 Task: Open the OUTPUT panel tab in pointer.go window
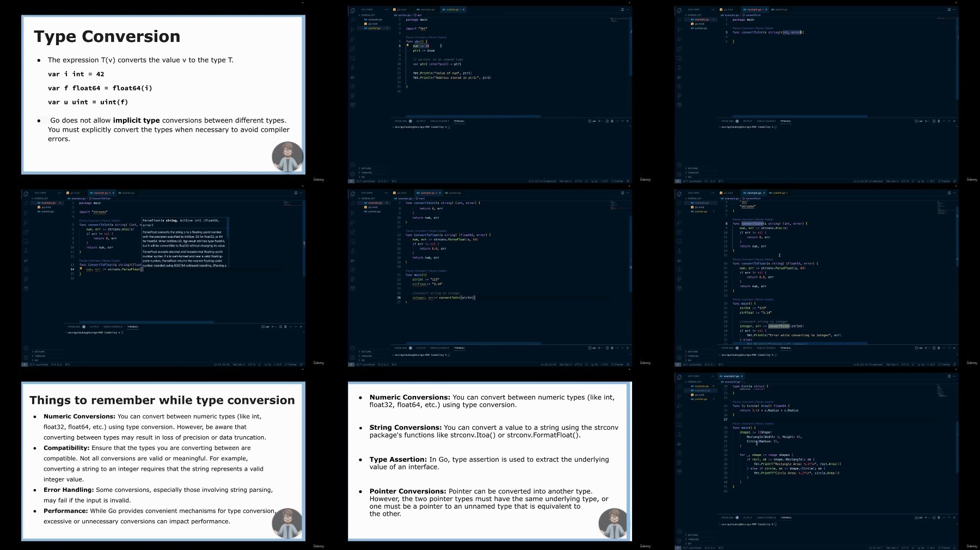tap(421, 121)
